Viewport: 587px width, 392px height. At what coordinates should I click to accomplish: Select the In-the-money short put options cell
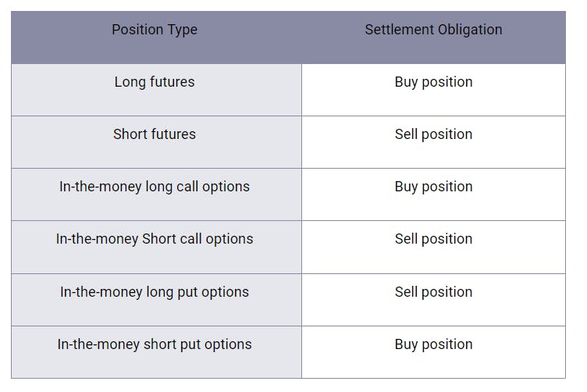[155, 344]
